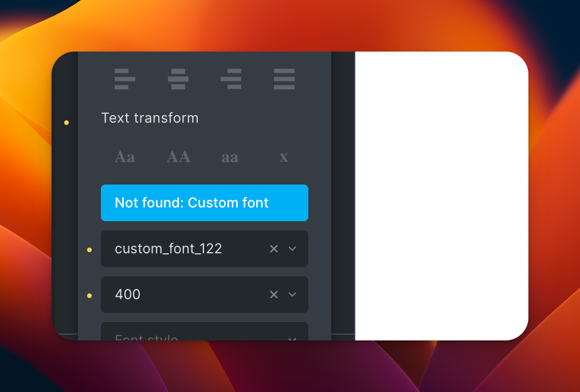Click the 'Not found: Custom font' notice
Screen dimensions: 580x392
point(205,203)
